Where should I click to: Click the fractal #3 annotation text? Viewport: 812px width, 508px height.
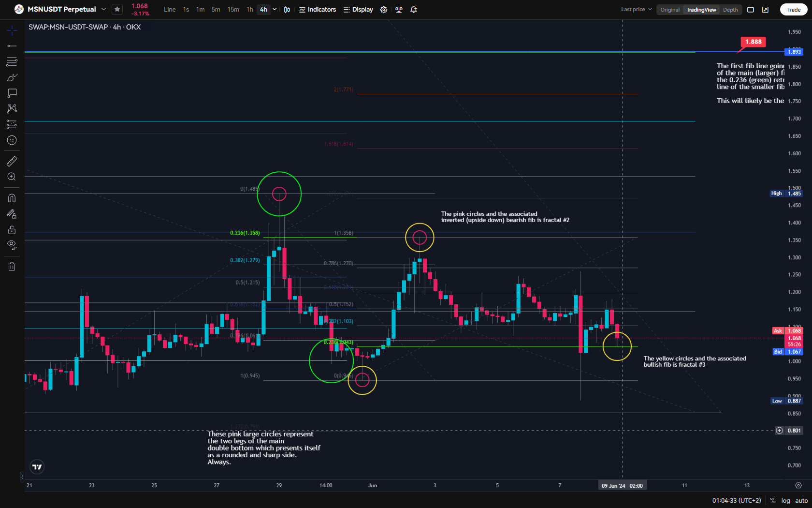tap(695, 361)
